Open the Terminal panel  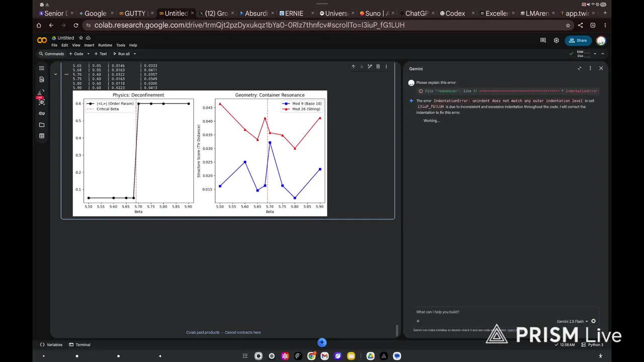coord(79,345)
